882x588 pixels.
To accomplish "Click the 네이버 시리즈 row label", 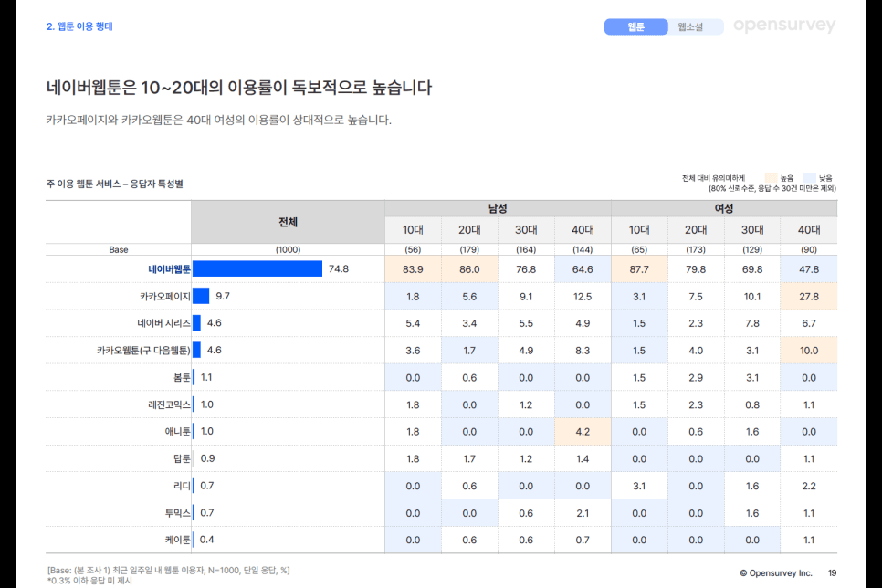I will tap(163, 323).
